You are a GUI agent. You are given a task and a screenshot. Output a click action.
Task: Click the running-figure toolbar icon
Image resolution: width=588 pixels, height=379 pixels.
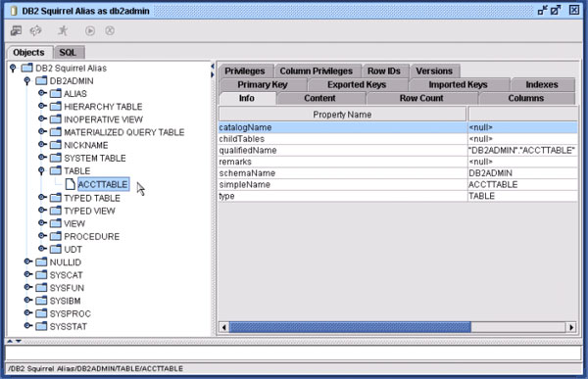(x=63, y=30)
